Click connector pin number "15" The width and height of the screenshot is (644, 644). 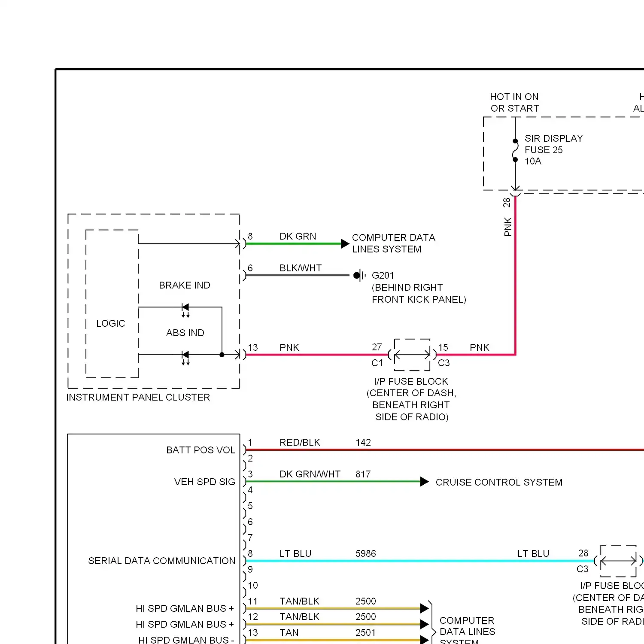pyautogui.click(x=443, y=348)
